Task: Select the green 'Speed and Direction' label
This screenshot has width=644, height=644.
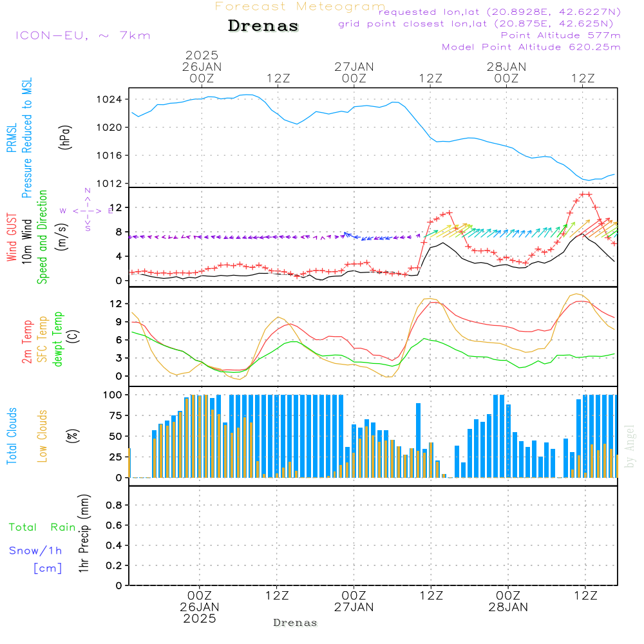Action: coord(42,237)
